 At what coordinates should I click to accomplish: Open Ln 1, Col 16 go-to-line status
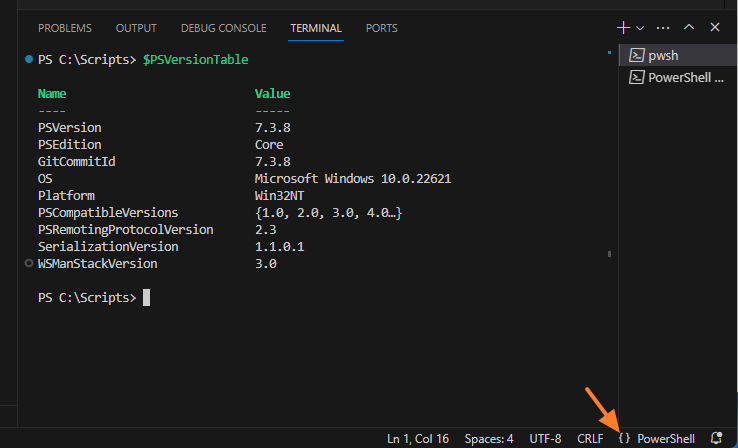pos(417,439)
